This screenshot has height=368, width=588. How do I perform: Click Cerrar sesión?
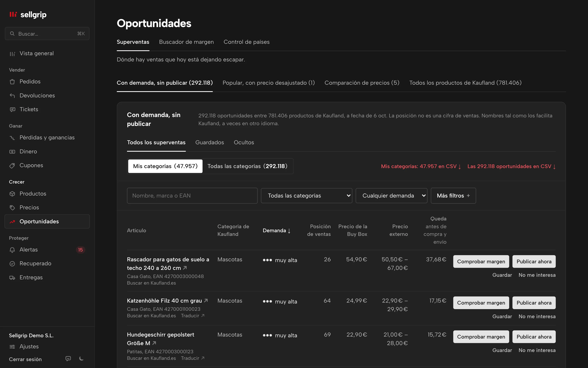click(x=25, y=359)
